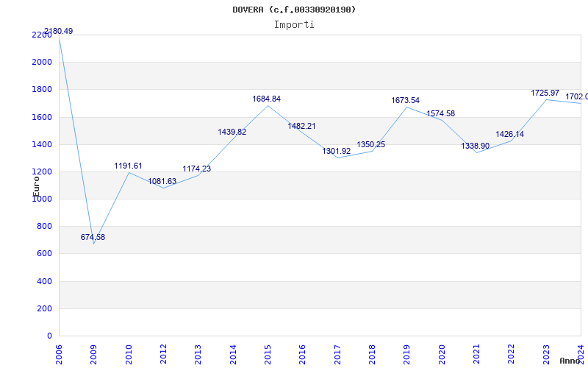This screenshot has width=588, height=368.
Task: Click the x-axis year 2015
Action: pyautogui.click(x=268, y=355)
